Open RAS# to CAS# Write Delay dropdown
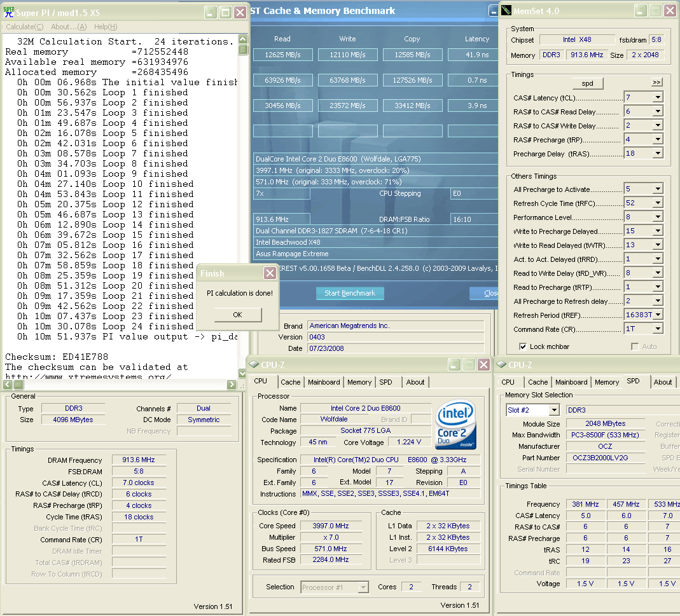 658,125
